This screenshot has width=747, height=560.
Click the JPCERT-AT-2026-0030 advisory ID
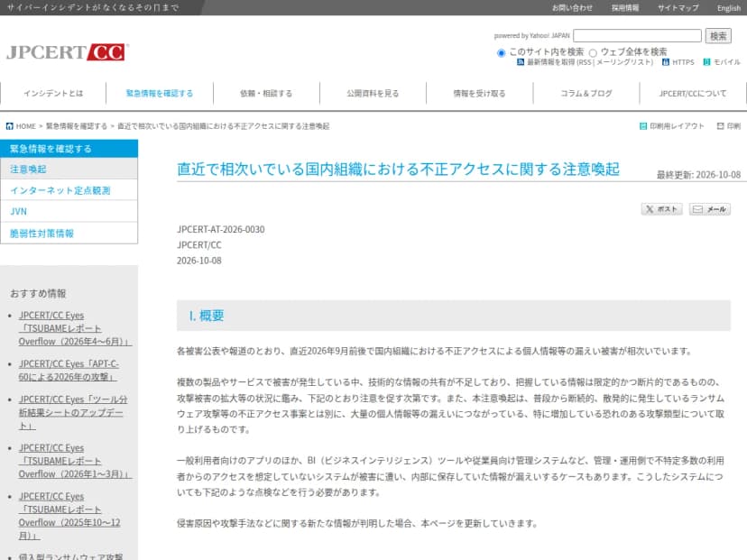pos(220,230)
